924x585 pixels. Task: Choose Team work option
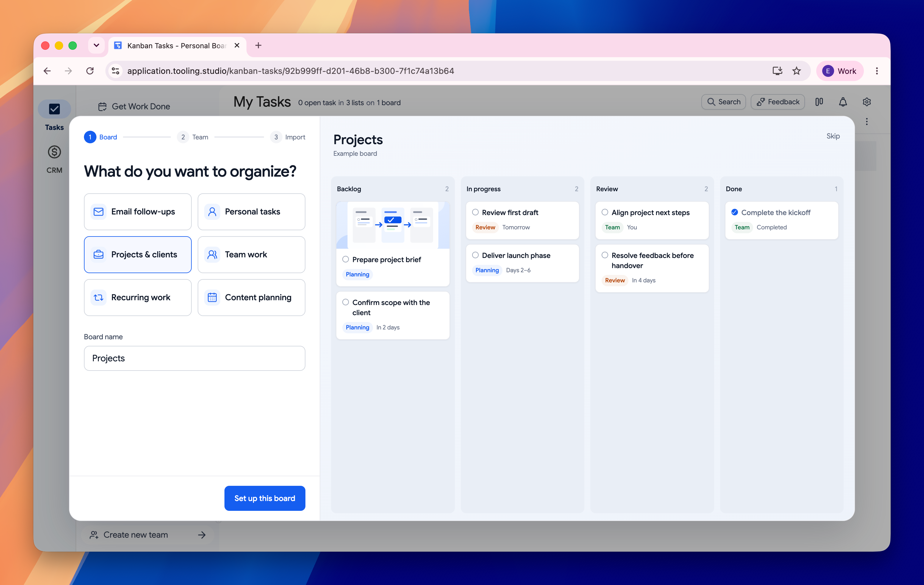coord(251,254)
